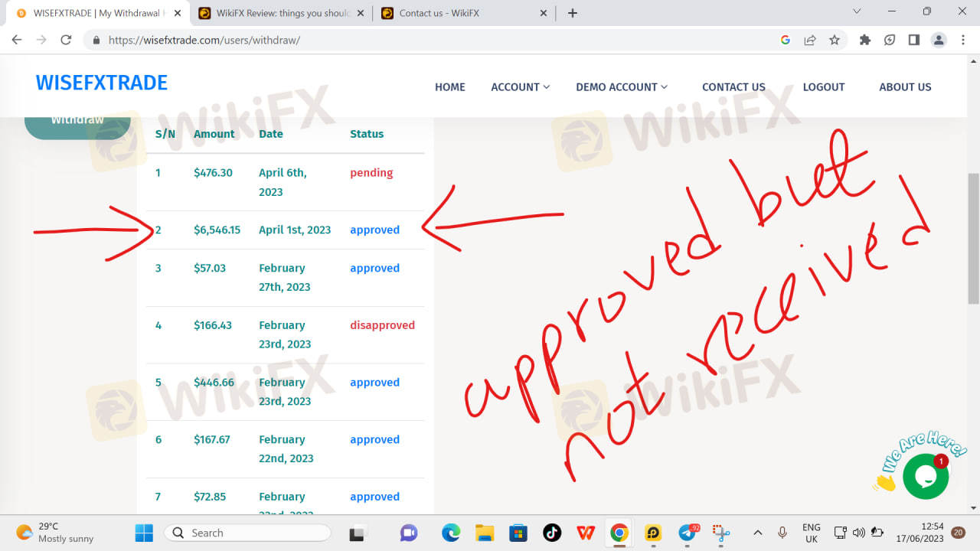Switch to Chrome in the taskbar

[619, 533]
